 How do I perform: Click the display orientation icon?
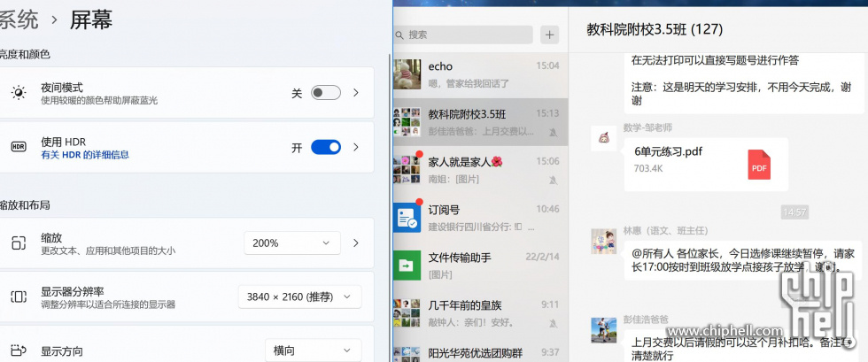(19, 350)
